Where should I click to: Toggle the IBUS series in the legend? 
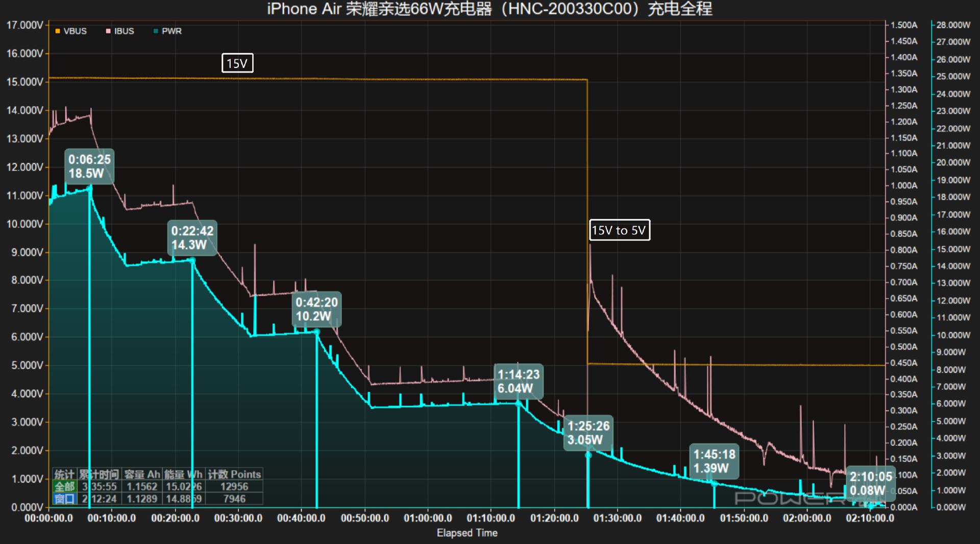click(x=120, y=31)
